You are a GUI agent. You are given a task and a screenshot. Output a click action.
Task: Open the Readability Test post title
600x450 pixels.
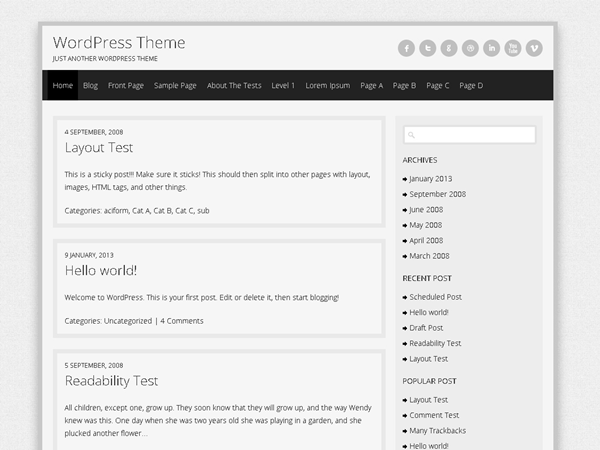[111, 381]
